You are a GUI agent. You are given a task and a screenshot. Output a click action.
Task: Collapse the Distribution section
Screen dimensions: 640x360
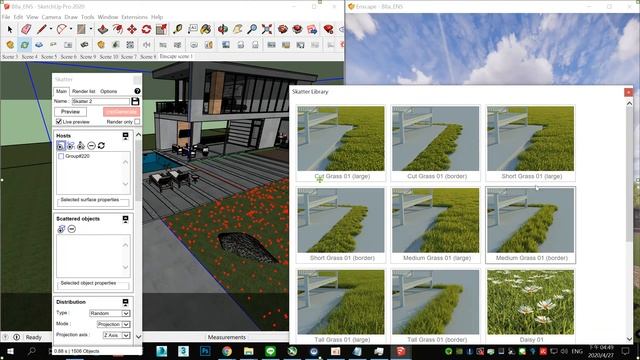tap(125, 302)
